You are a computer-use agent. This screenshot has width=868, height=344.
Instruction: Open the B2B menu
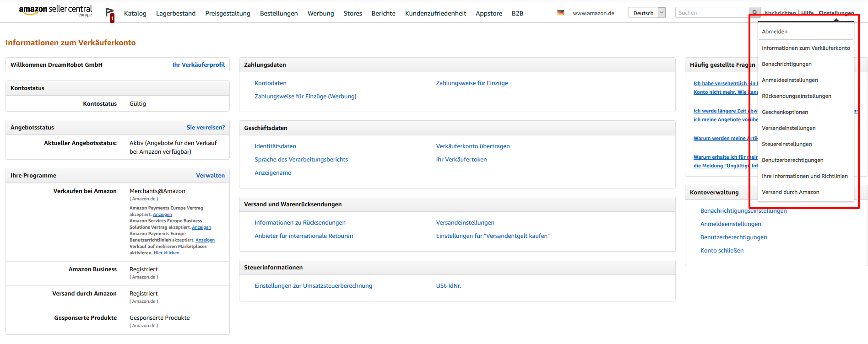coord(517,13)
